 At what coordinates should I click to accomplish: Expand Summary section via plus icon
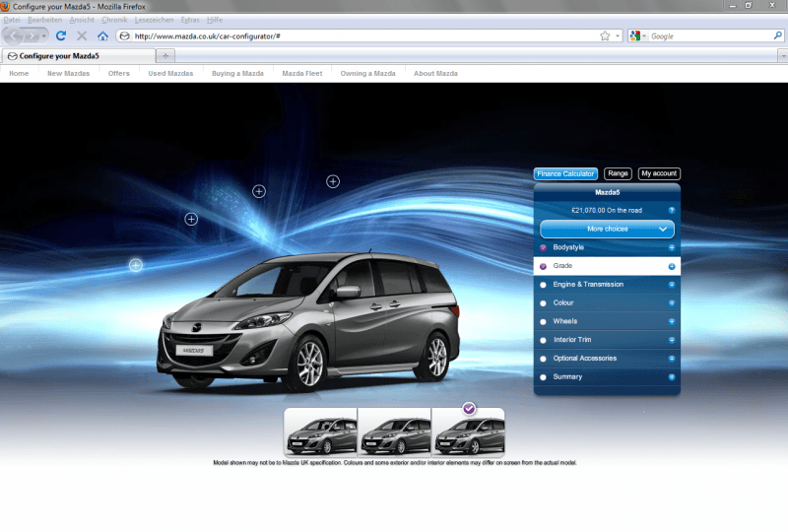[x=672, y=377]
